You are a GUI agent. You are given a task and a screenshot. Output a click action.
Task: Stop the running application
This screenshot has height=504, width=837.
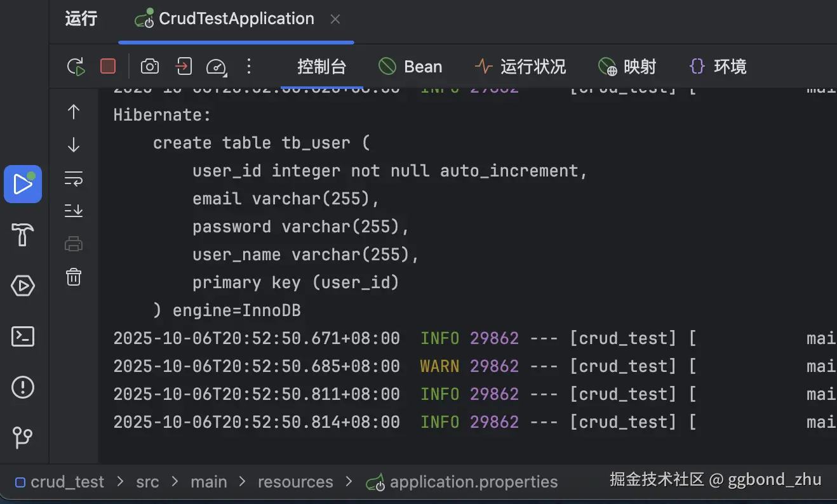point(108,67)
